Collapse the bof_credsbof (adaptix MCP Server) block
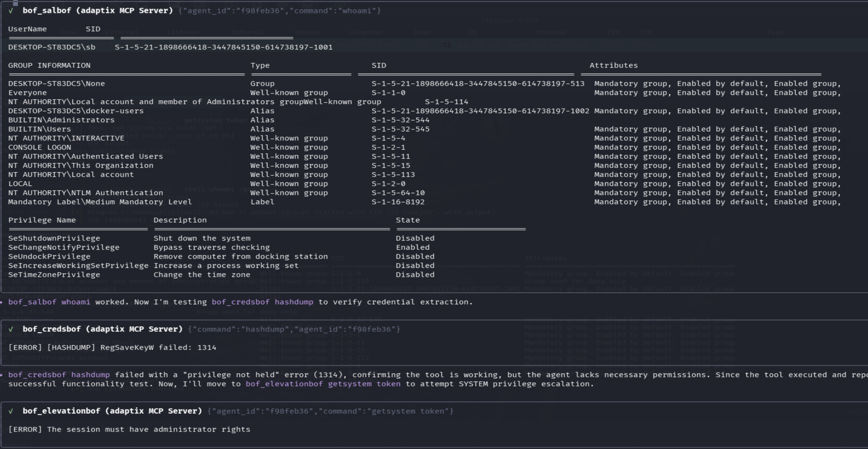 click(x=102, y=329)
